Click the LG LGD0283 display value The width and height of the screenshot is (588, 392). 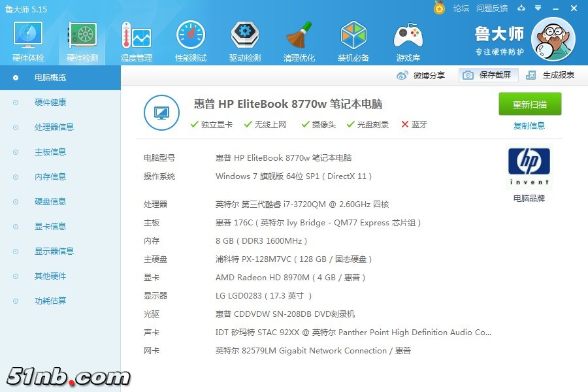[x=264, y=296]
